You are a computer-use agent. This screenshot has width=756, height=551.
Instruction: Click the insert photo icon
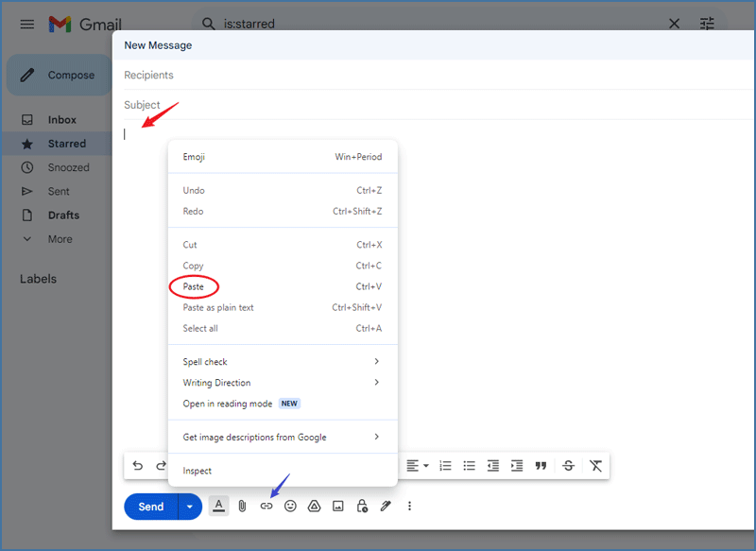(338, 507)
